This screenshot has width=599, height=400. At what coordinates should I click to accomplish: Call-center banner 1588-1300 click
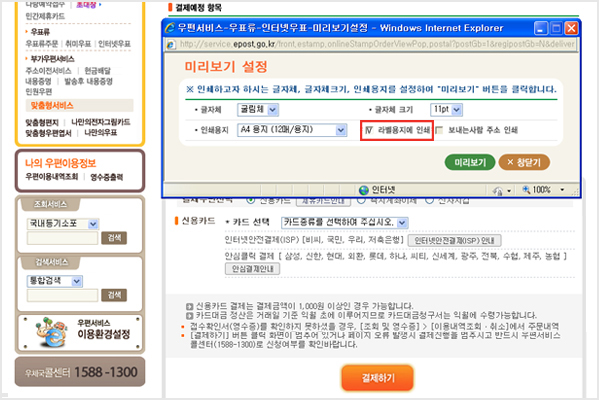[80, 372]
